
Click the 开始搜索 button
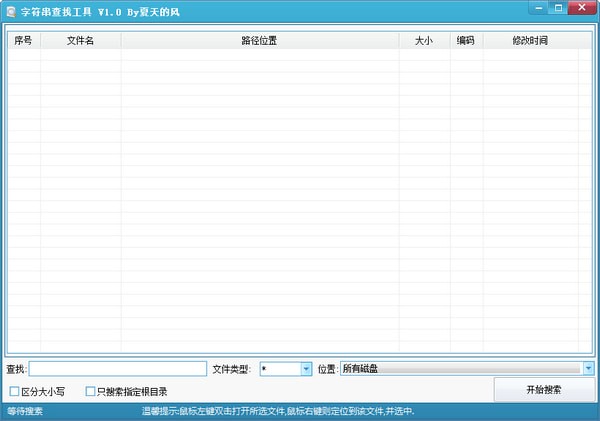tap(544, 390)
